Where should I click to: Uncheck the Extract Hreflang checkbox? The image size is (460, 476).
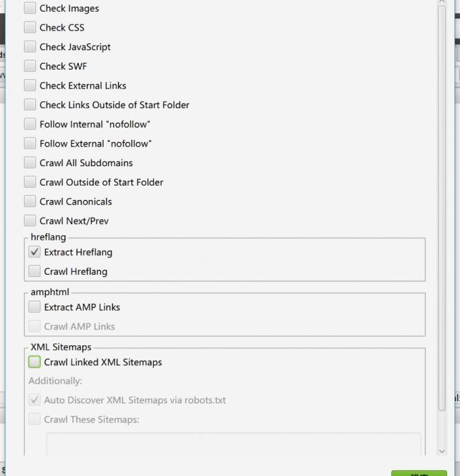[35, 252]
